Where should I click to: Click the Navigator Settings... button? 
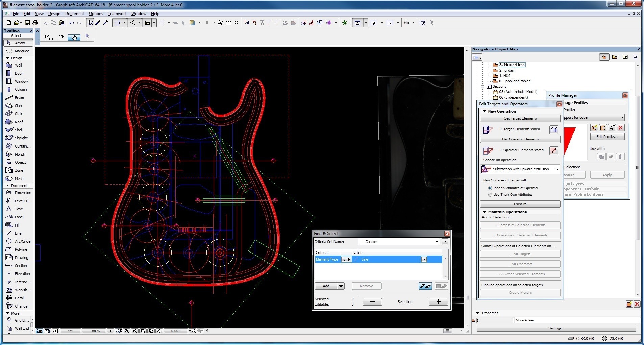pyautogui.click(x=556, y=328)
